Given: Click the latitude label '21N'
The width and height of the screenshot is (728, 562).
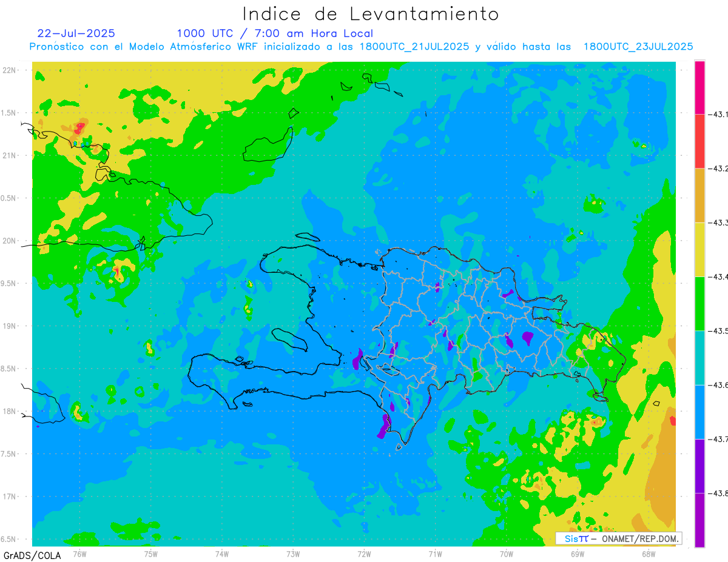Looking at the screenshot, I should tap(10, 156).
